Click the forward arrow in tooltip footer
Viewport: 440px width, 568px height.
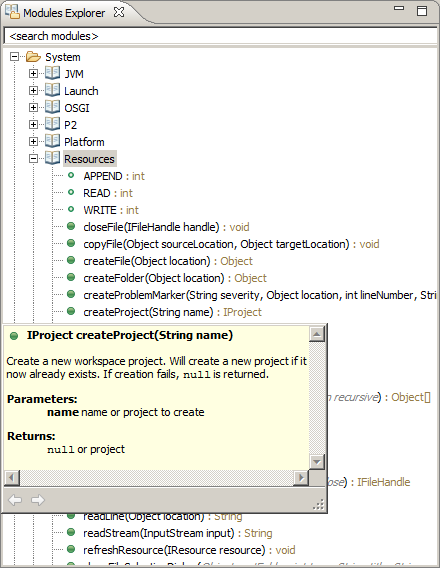[x=38, y=500]
